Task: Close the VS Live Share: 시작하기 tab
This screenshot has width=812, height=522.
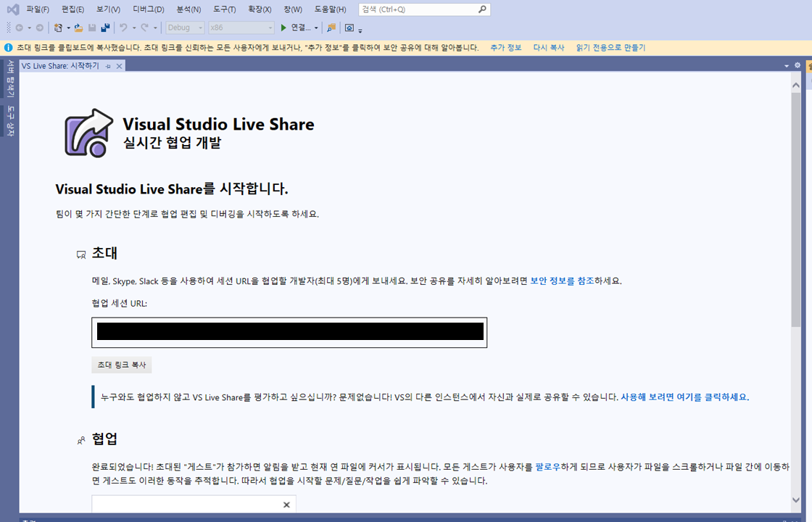Action: pyautogui.click(x=119, y=66)
